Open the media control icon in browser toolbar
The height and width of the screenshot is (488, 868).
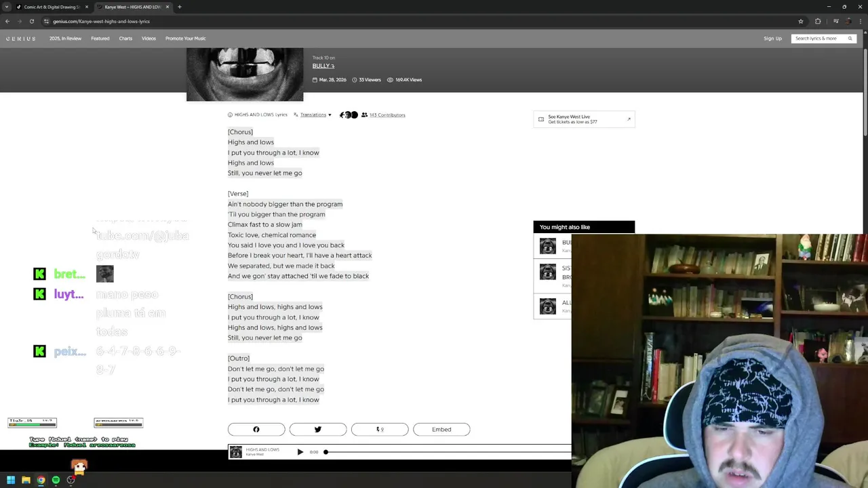[835, 21]
